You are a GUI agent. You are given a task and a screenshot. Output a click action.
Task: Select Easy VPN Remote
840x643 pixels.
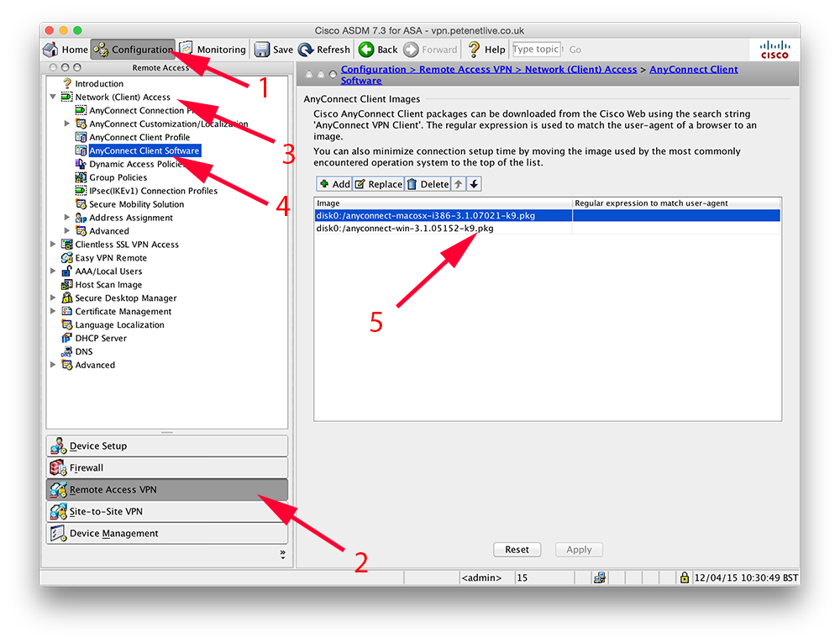click(x=111, y=258)
